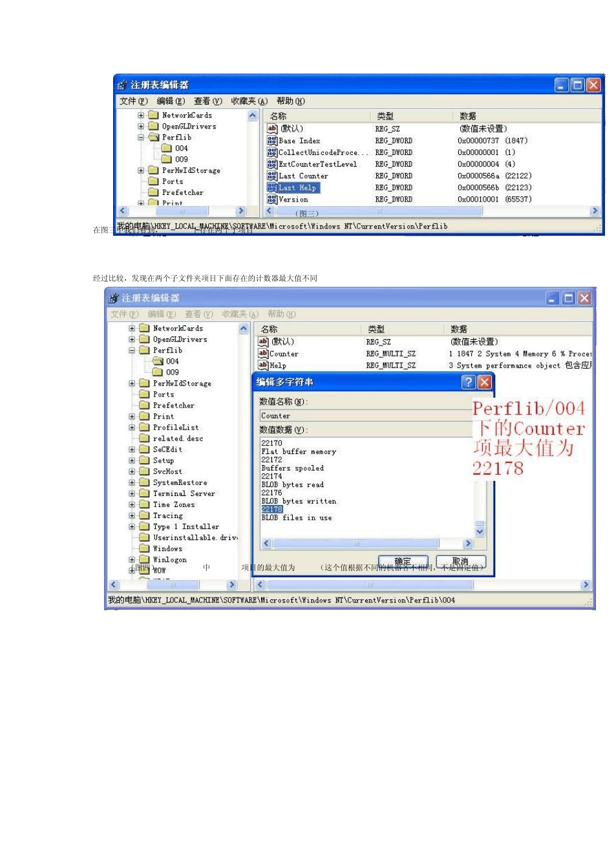Close the 编辑多字符串 dialog

[x=485, y=382]
